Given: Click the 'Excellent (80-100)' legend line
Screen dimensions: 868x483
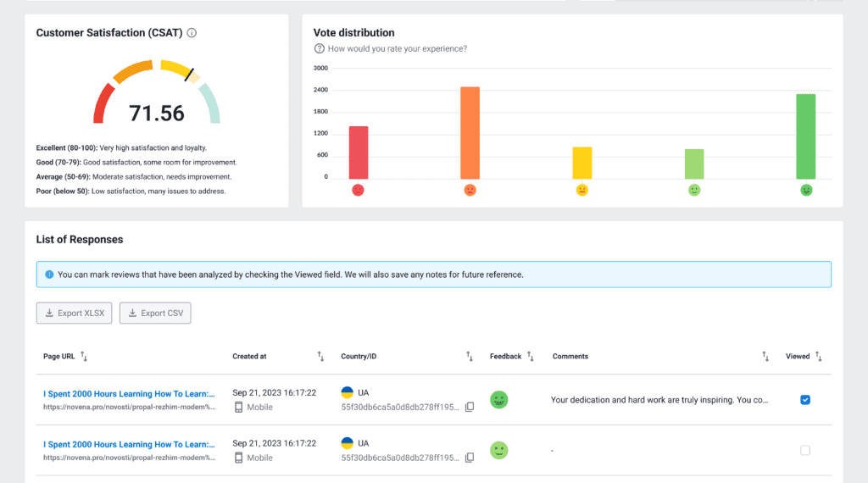Looking at the screenshot, I should pos(121,147).
